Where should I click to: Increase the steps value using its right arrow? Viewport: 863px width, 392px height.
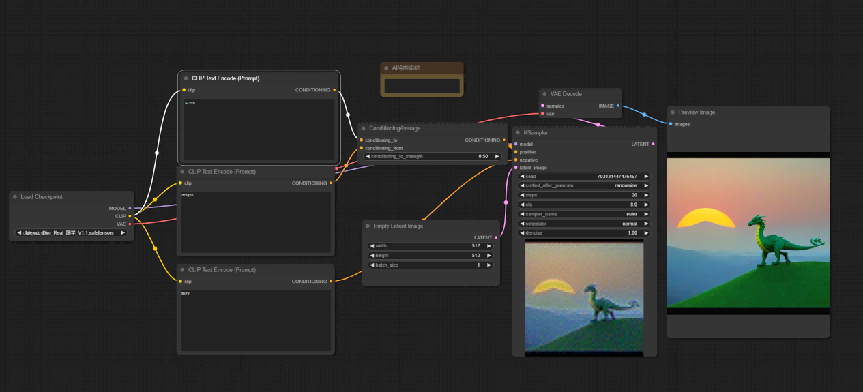(646, 195)
